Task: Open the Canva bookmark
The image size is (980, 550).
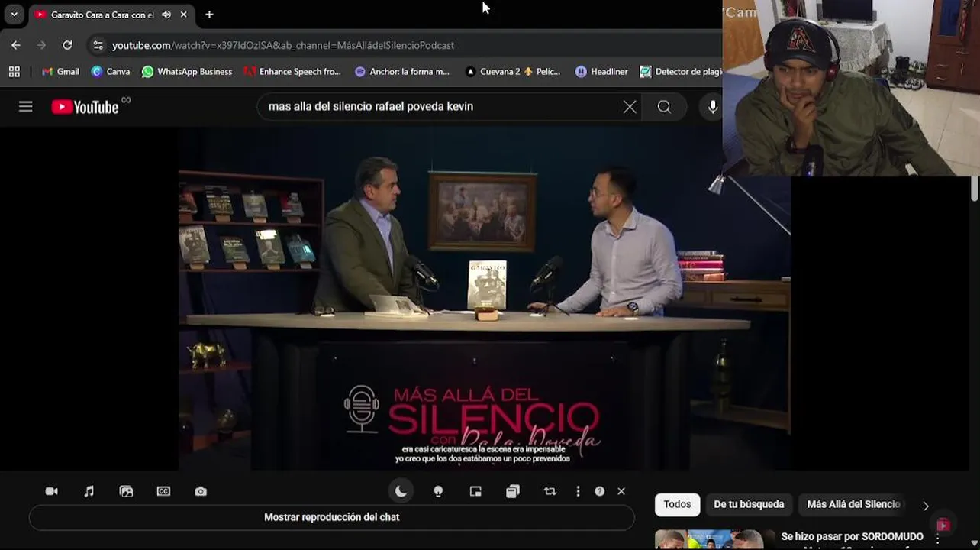Action: (x=110, y=72)
